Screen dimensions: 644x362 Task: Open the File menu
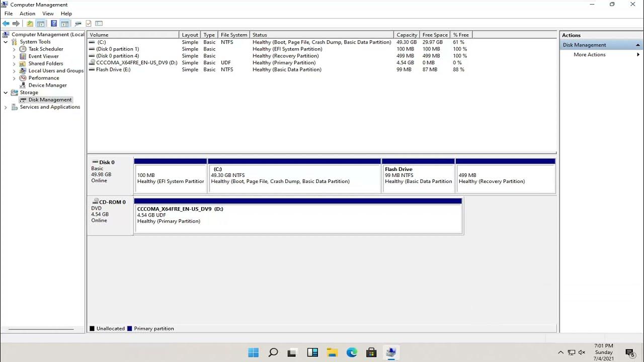coord(9,14)
